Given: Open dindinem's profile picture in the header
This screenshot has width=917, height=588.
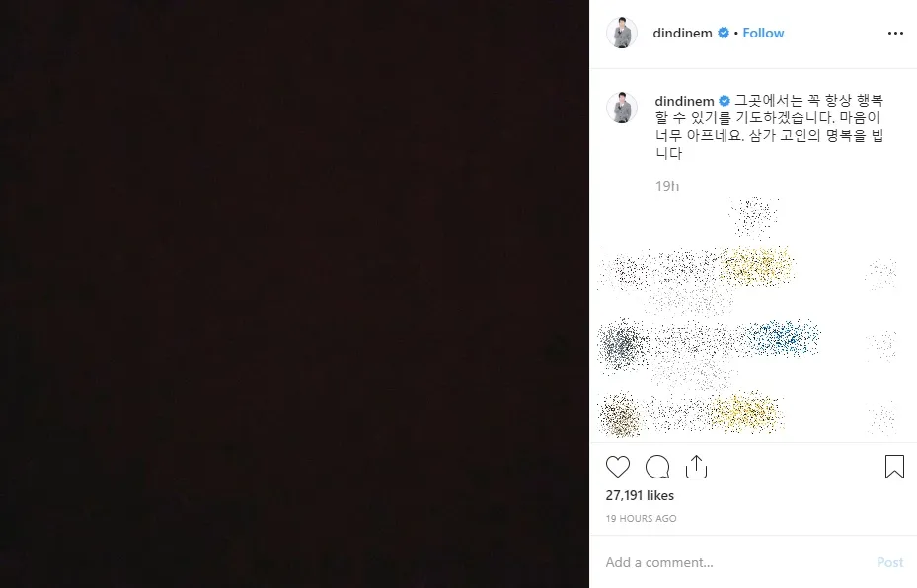Looking at the screenshot, I should pyautogui.click(x=622, y=33).
